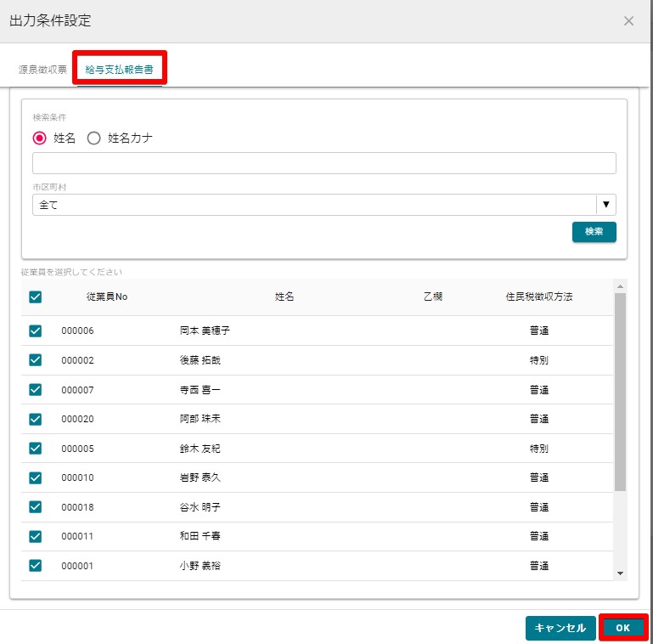Image resolution: width=653 pixels, height=644 pixels.
Task: Click employee number 000020
Action: tap(77, 419)
